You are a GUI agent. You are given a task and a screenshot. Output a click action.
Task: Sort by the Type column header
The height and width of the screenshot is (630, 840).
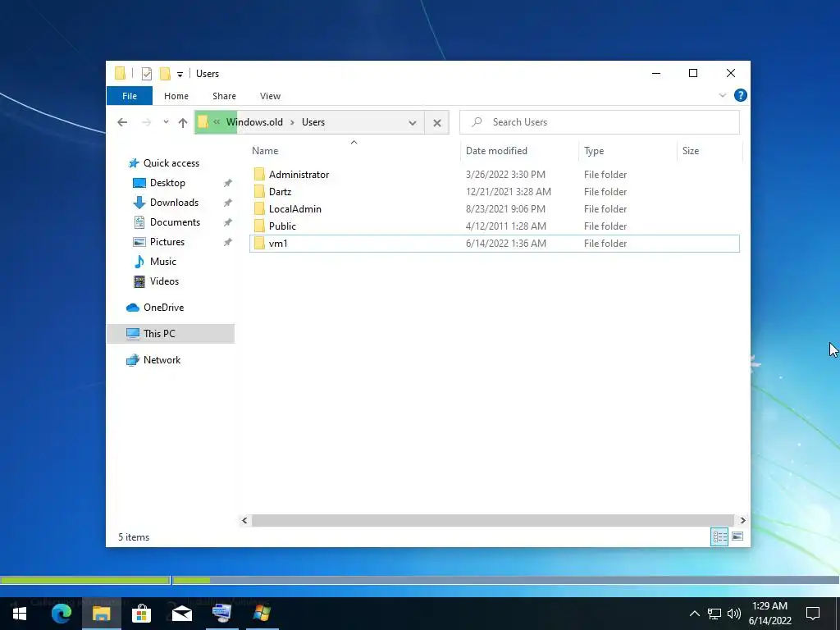(x=594, y=151)
